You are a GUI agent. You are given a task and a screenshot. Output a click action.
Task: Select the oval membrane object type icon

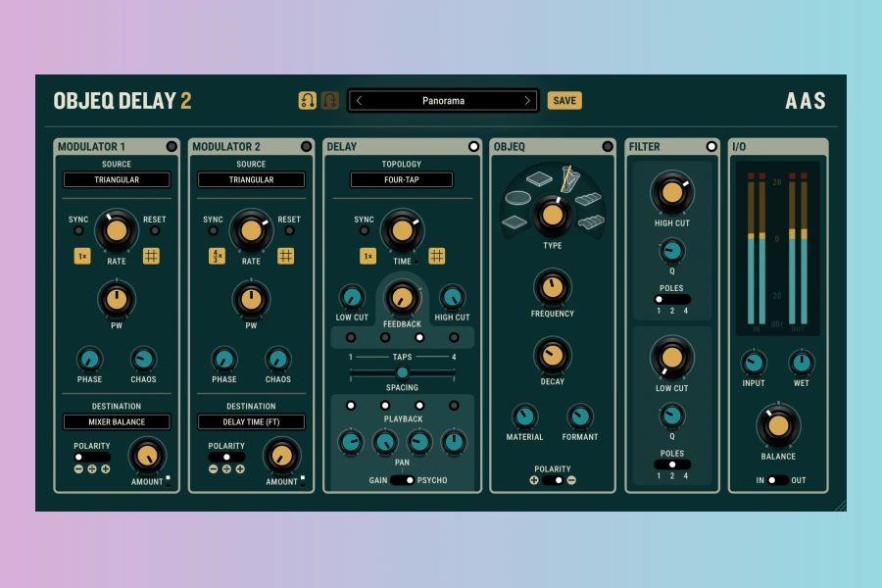point(517,199)
